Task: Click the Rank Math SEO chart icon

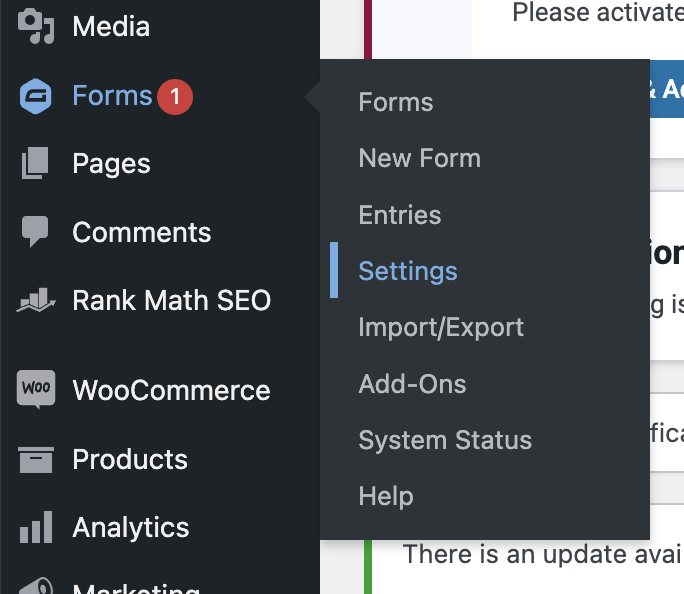Action: click(x=36, y=300)
